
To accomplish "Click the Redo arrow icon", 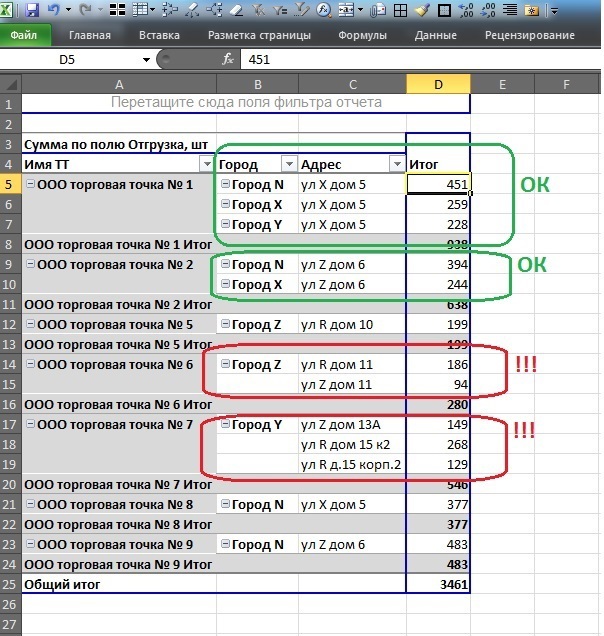I will [x=86, y=9].
